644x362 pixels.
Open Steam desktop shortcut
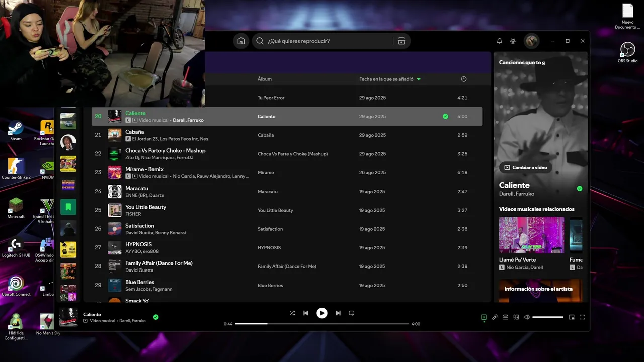[16, 131]
